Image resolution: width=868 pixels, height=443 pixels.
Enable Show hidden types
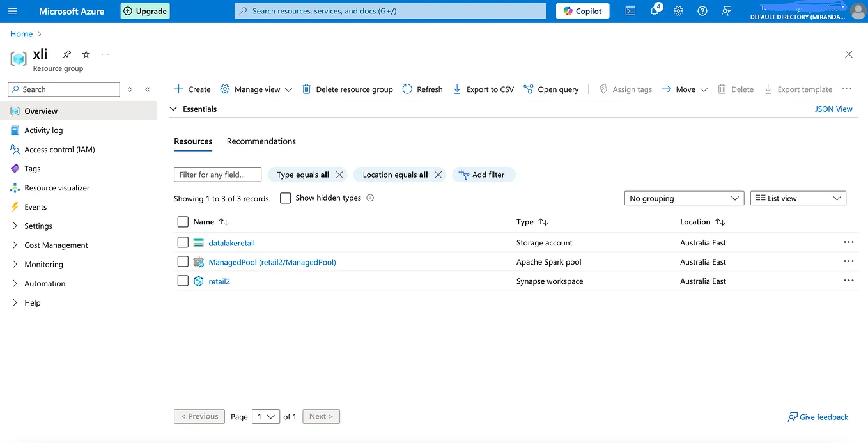pyautogui.click(x=285, y=198)
